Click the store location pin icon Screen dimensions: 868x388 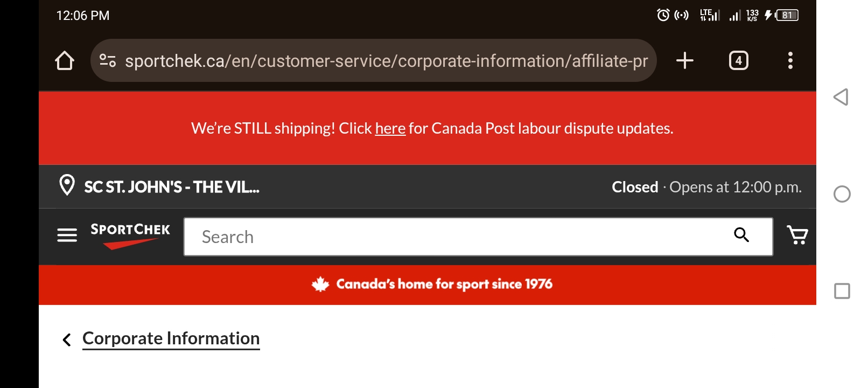click(x=67, y=185)
